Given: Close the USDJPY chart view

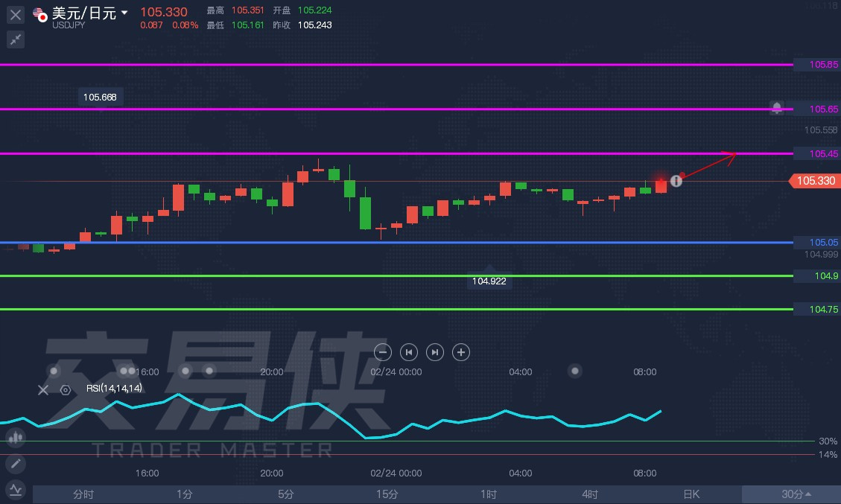Looking at the screenshot, I should 16,15.
